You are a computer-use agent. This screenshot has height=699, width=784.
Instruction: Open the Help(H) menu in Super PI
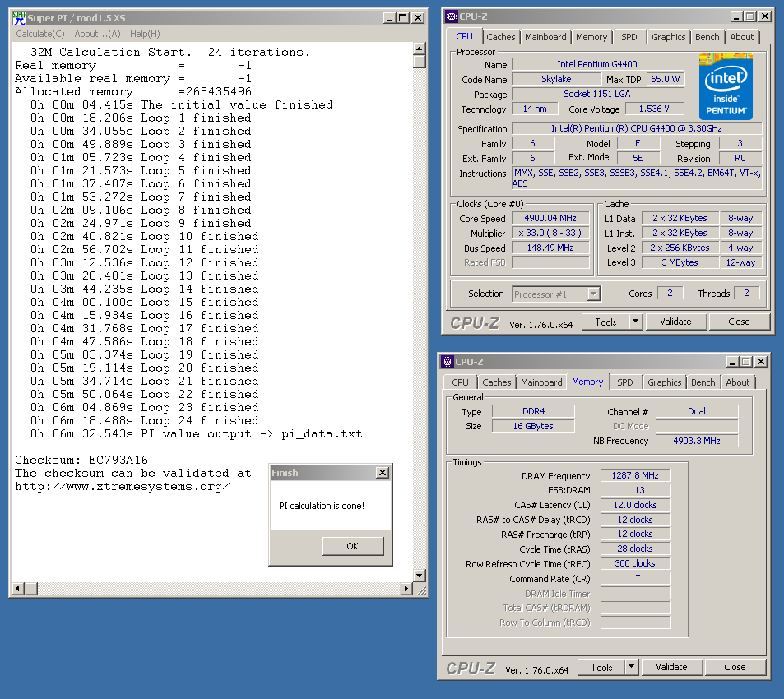[145, 34]
